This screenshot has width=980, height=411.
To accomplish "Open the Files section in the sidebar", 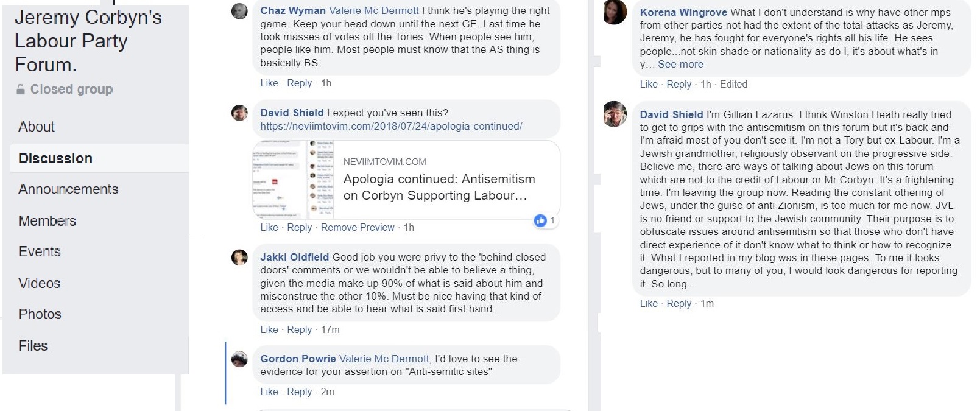I will [33, 346].
